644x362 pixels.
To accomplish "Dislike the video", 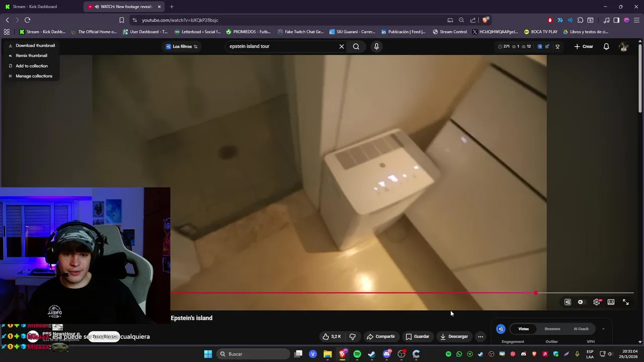I will (x=353, y=336).
